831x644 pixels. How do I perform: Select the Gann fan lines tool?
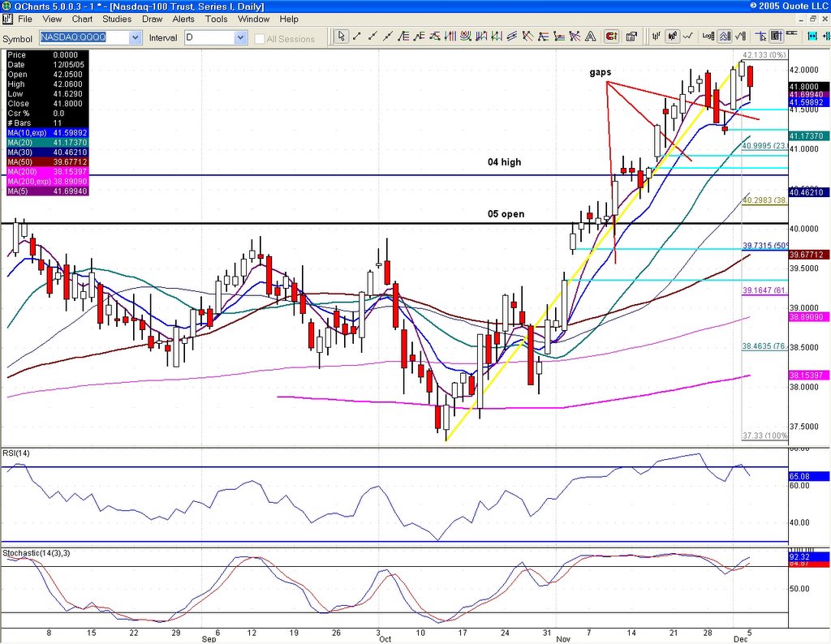pos(575,36)
